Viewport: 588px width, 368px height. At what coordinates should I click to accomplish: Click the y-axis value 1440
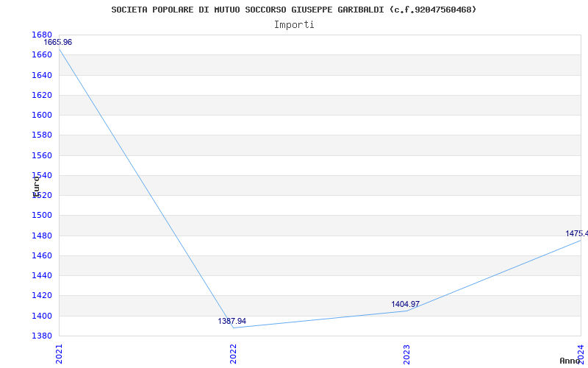42,275
